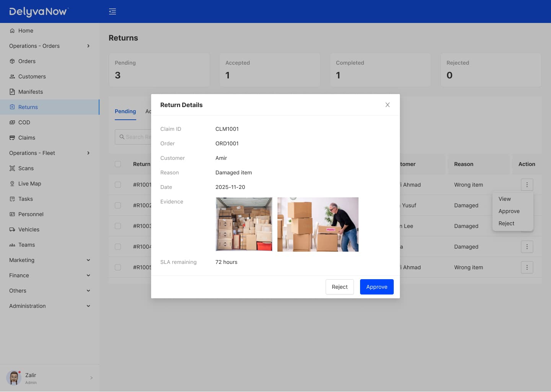Tick the checkbox for return #R1004
The image size is (551, 392).
(118, 247)
